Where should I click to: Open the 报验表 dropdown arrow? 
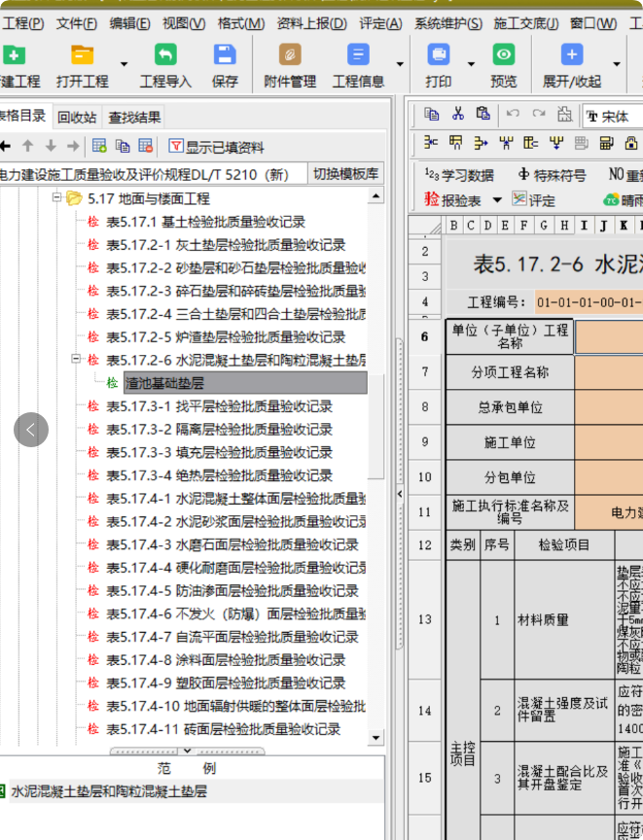497,200
